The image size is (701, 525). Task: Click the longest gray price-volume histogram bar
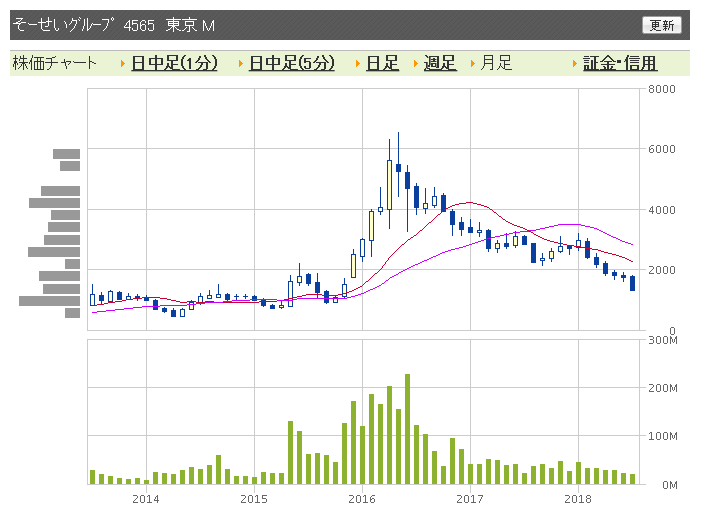click(x=50, y=301)
